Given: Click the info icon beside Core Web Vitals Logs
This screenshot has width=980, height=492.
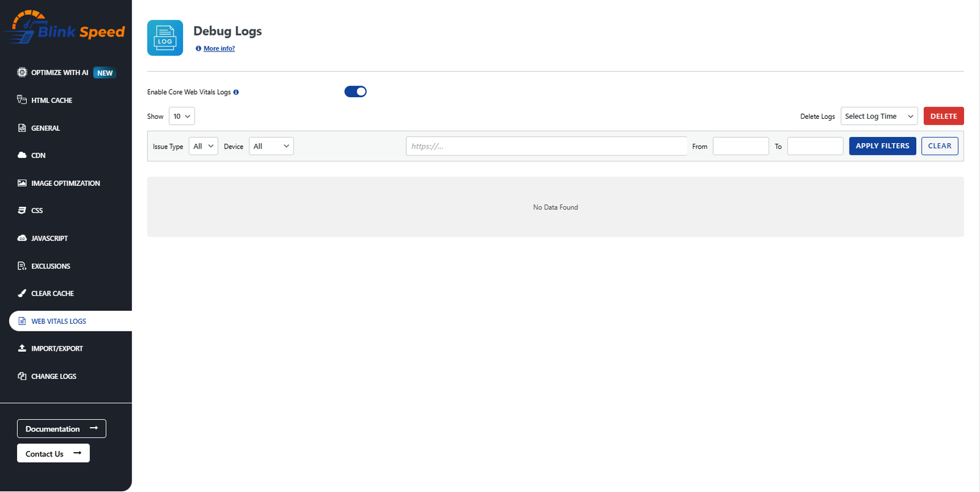Looking at the screenshot, I should coord(236,92).
